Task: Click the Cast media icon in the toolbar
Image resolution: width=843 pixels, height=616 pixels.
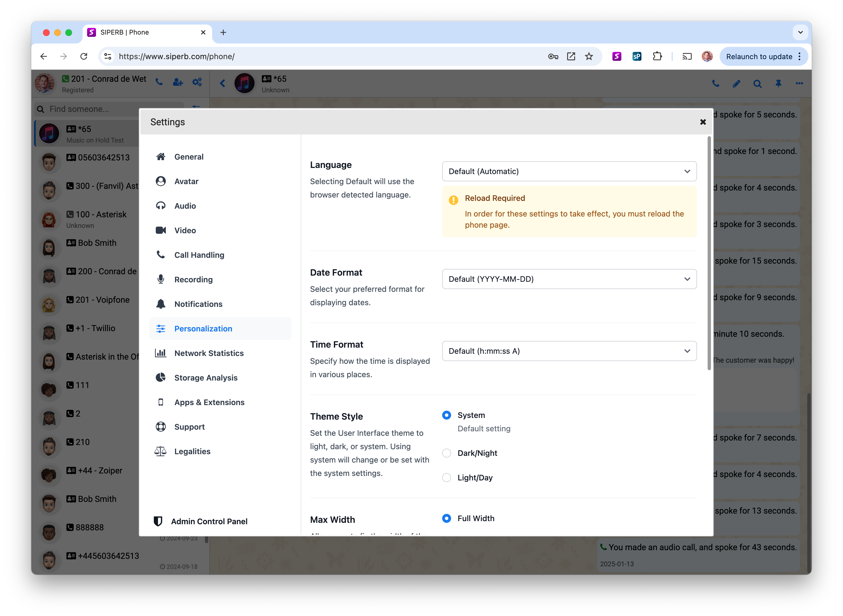Action: pyautogui.click(x=687, y=56)
